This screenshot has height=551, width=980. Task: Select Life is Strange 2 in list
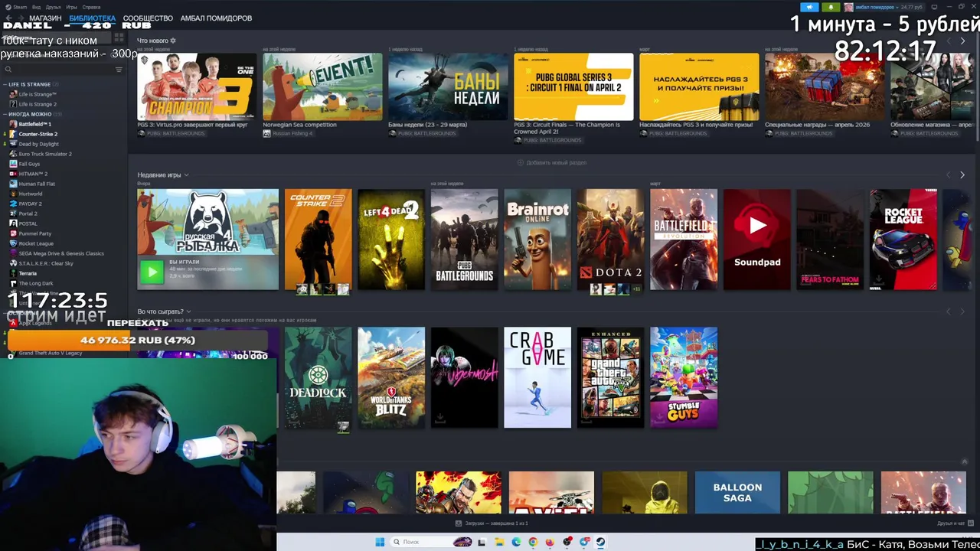[38, 104]
